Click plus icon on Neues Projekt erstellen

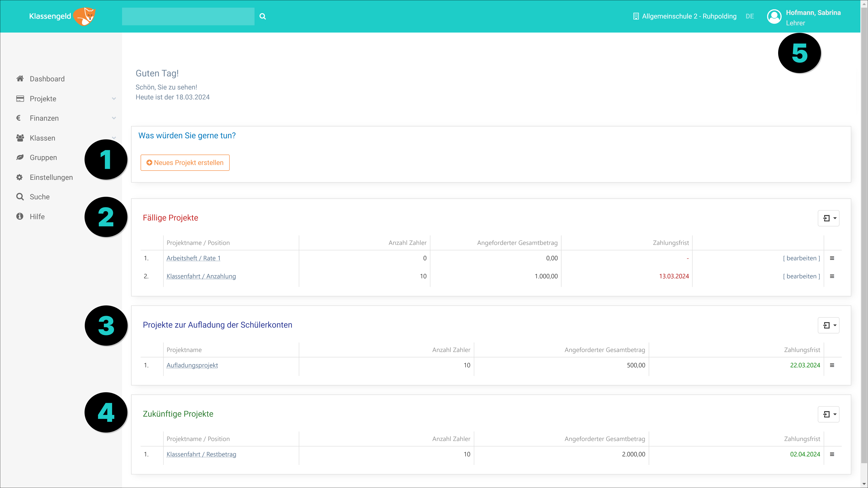pyautogui.click(x=149, y=163)
